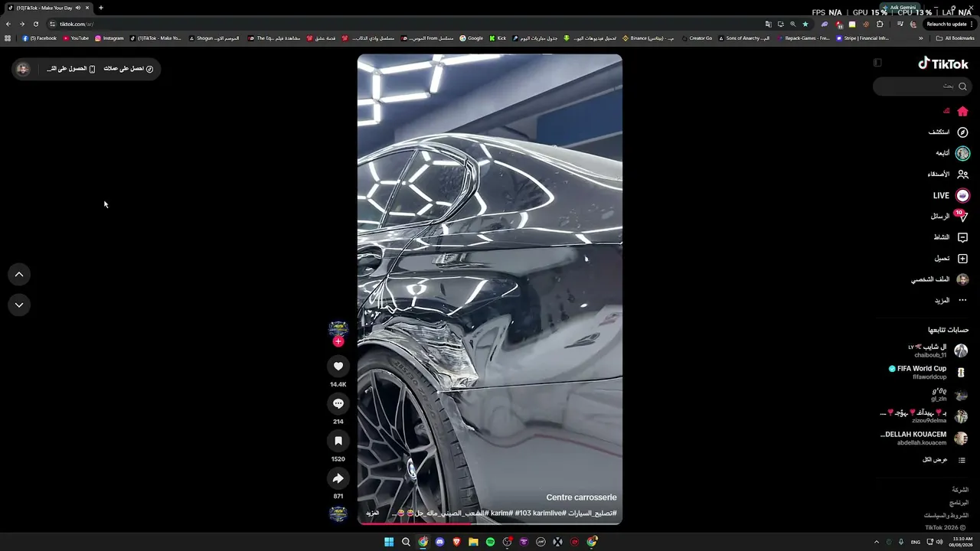Open Windows taskbar search
The width and height of the screenshot is (980, 551).
pos(406,542)
